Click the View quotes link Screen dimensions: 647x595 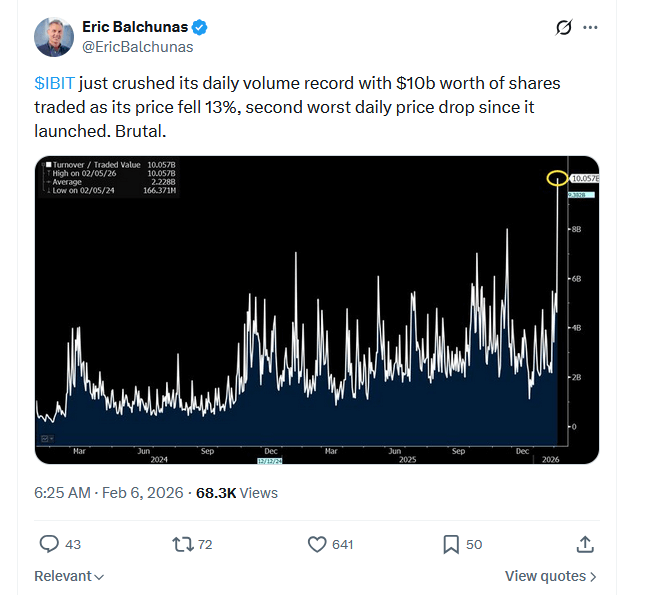click(x=551, y=576)
